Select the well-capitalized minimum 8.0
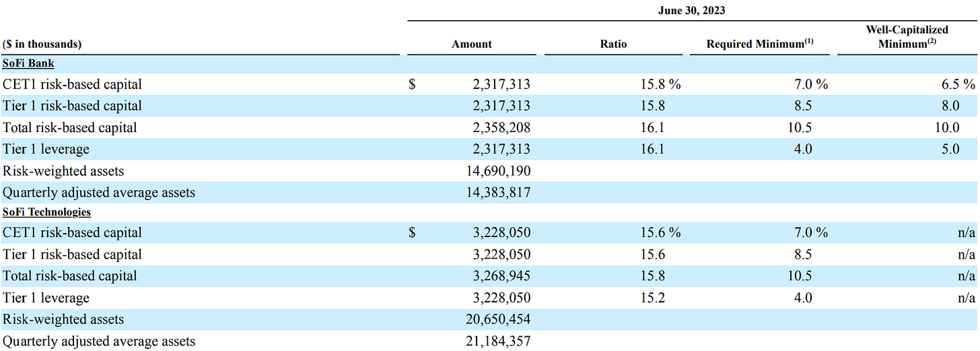This screenshot has width=980, height=351. tap(950, 106)
